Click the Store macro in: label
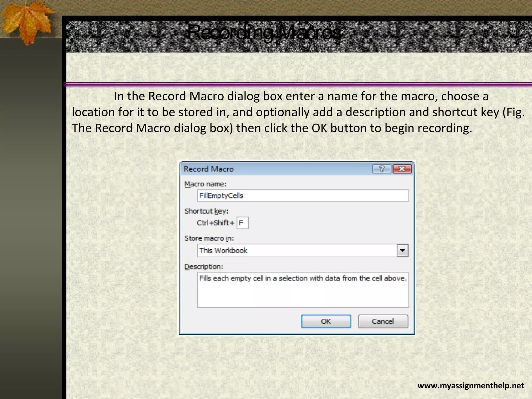Screen dimensions: 532x399 coord(209,238)
